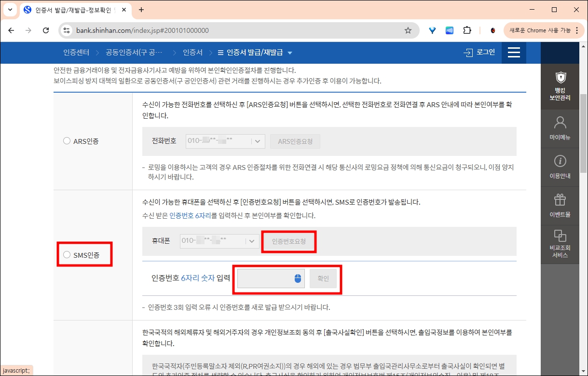Click the 로그인 login button
Screen dimensions: 588x376
point(479,53)
